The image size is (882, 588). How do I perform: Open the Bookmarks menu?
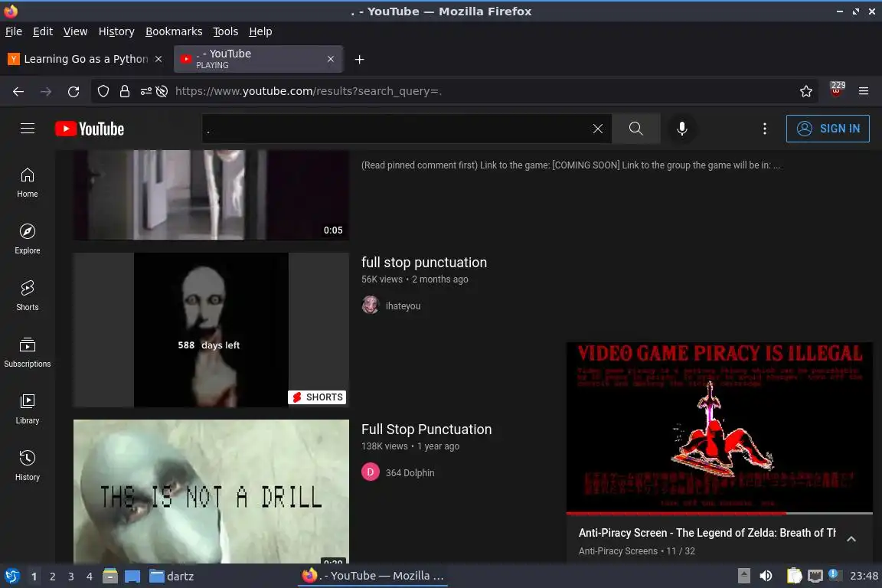(174, 31)
